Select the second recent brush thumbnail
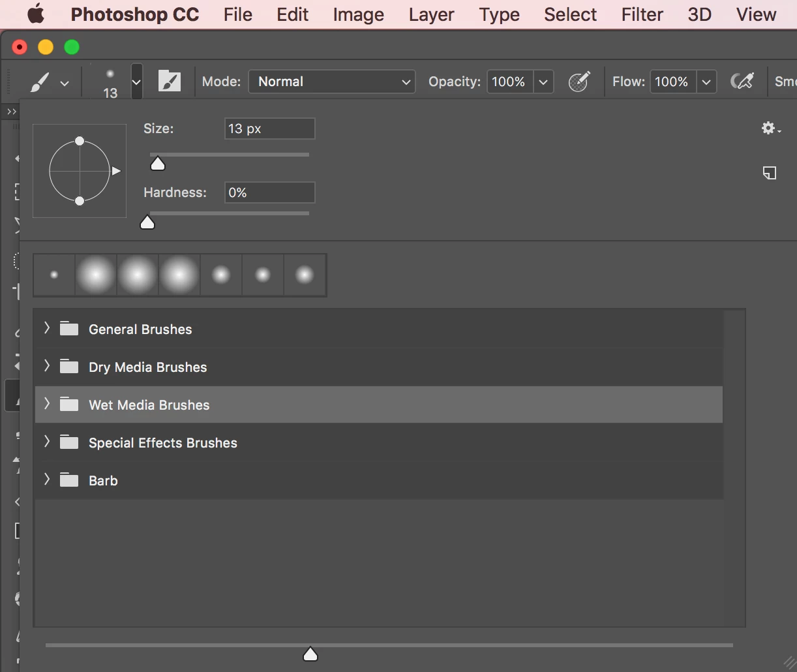Screen dimensions: 797x672 tap(96, 275)
